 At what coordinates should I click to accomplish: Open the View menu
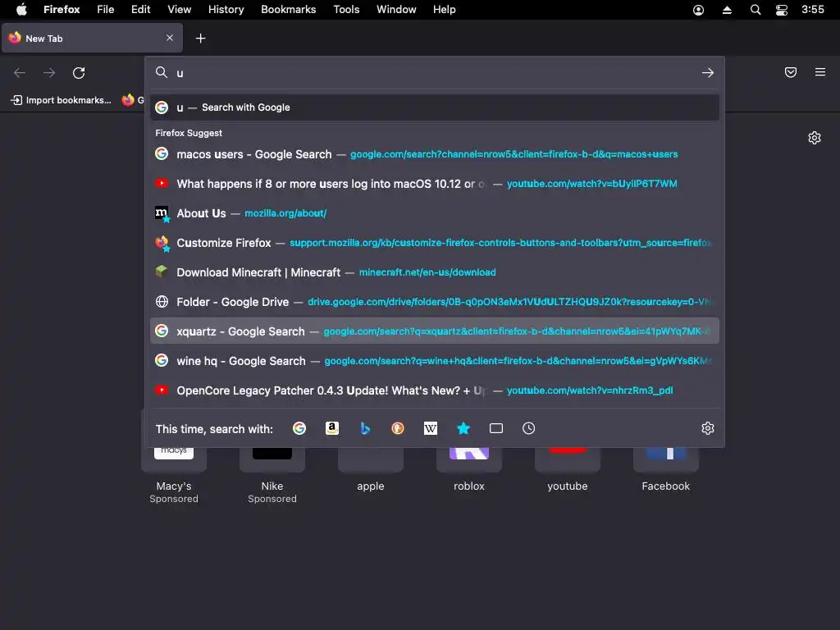click(x=179, y=10)
